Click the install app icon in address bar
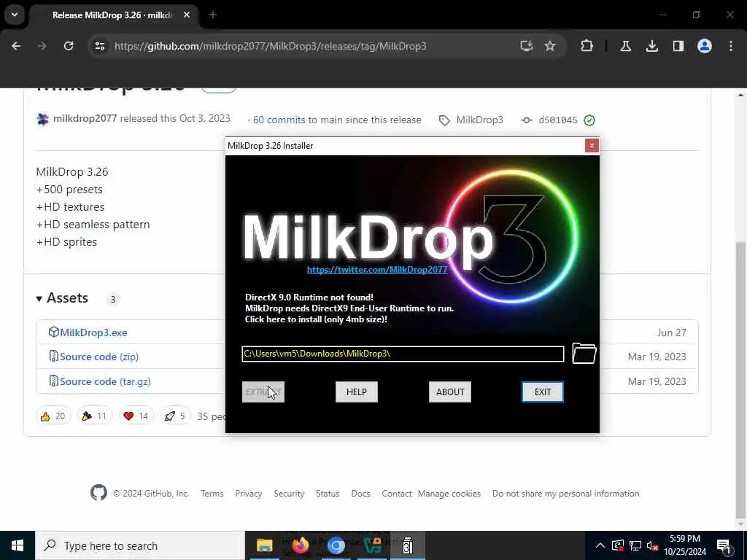 click(x=527, y=46)
